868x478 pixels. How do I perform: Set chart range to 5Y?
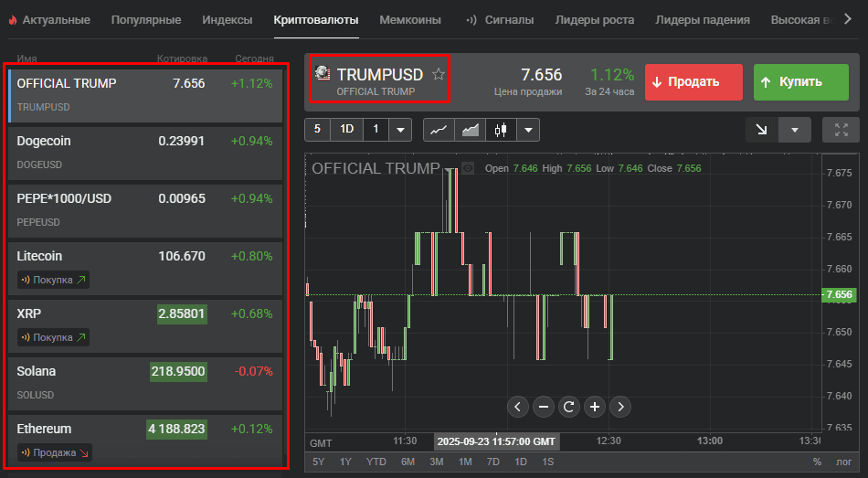click(318, 462)
